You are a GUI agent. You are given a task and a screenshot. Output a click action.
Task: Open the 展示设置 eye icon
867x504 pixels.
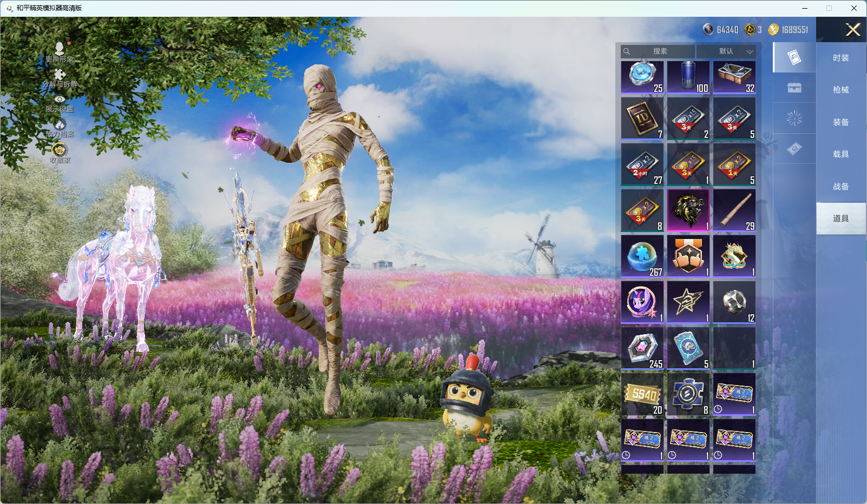coord(60,104)
